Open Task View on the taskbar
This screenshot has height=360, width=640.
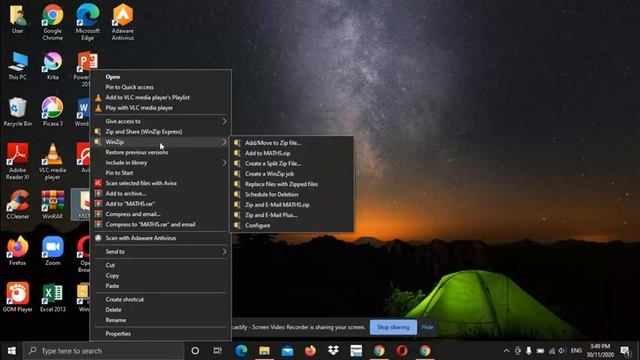[218, 351]
